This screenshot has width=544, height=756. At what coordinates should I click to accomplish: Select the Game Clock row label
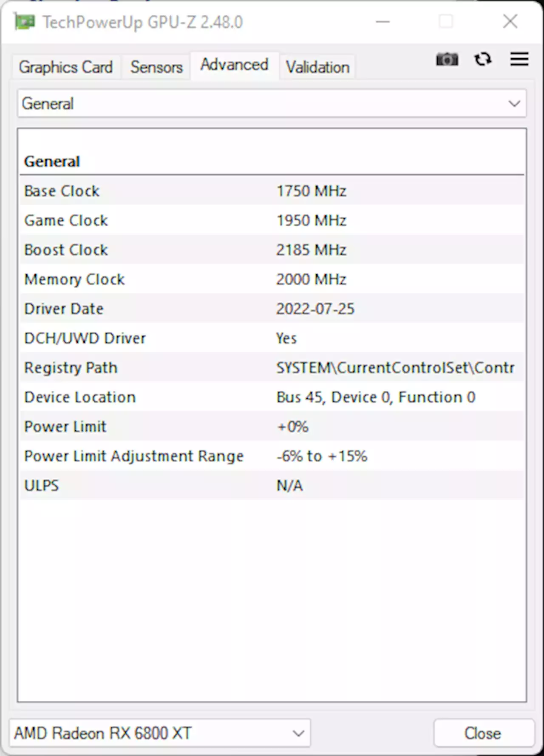(66, 220)
